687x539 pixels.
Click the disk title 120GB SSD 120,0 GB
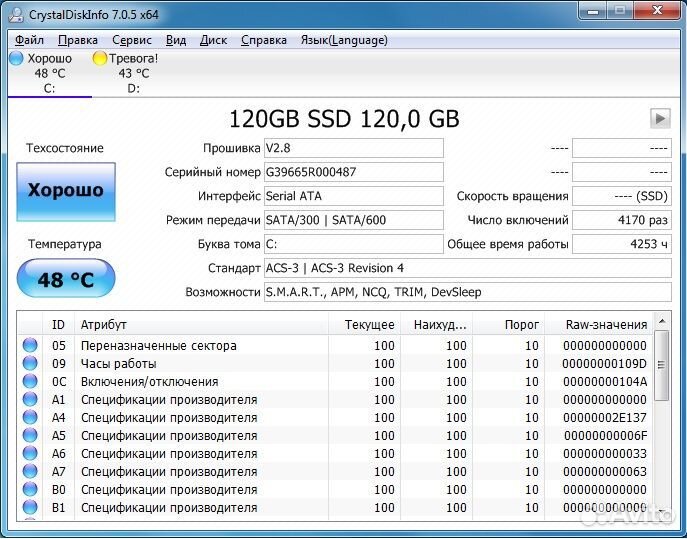pyautogui.click(x=344, y=119)
